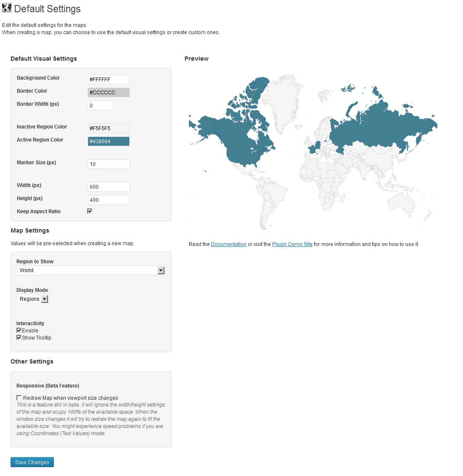The height and width of the screenshot is (476, 463).
Task: Click the Width field showing 600
Action: click(x=109, y=187)
